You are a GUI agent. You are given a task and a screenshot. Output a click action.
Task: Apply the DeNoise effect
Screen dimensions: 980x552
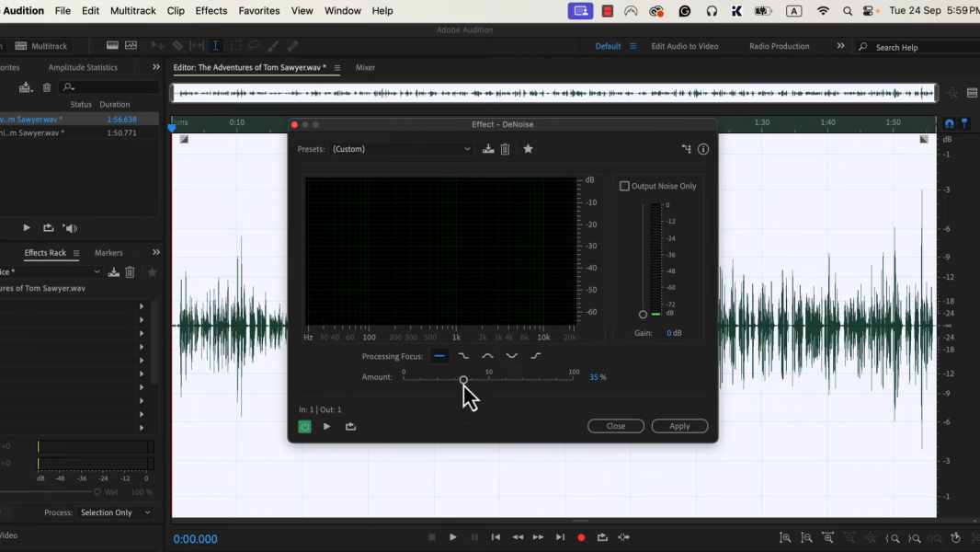679,426
